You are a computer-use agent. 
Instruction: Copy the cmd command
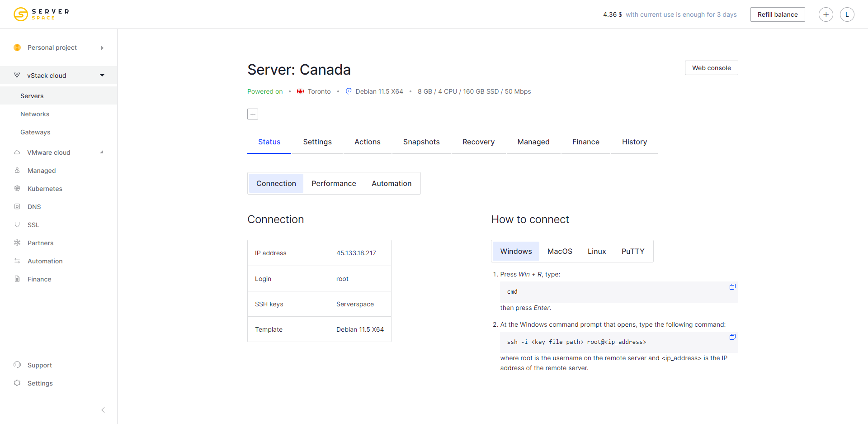tap(732, 287)
